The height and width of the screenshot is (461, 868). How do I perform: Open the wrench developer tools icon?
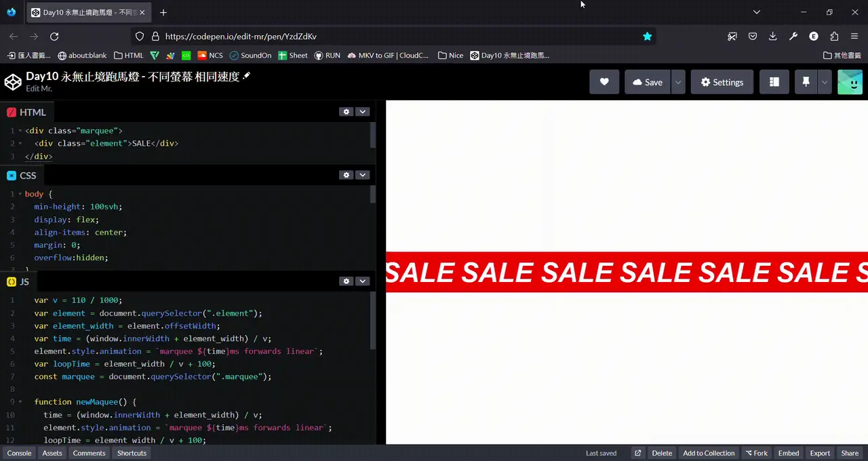tap(793, 37)
